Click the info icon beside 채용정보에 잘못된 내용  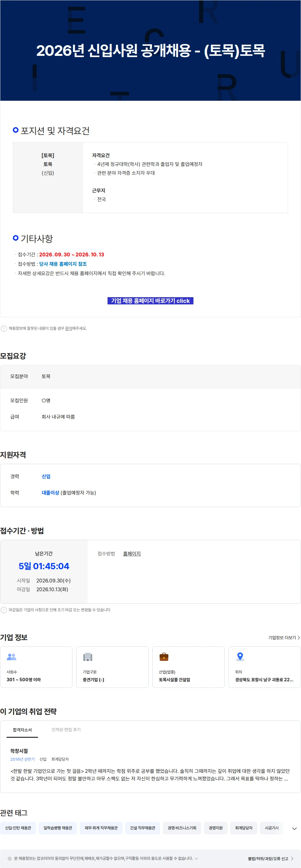4,328
